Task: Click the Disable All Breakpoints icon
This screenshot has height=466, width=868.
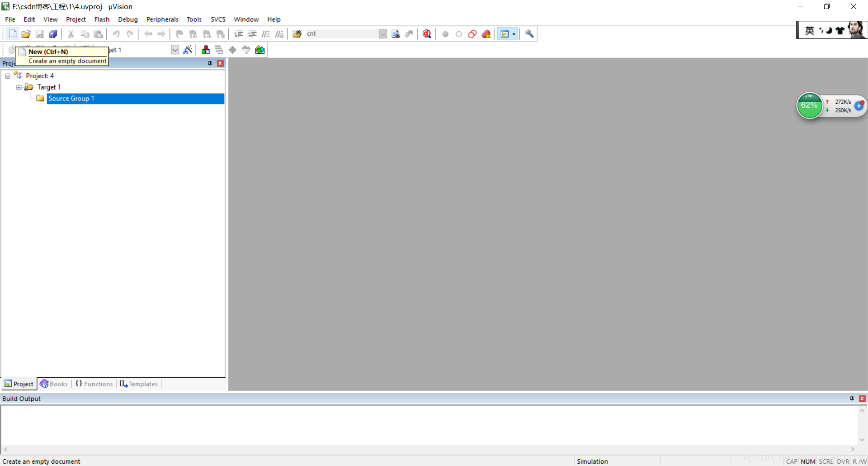Action: coord(472,34)
